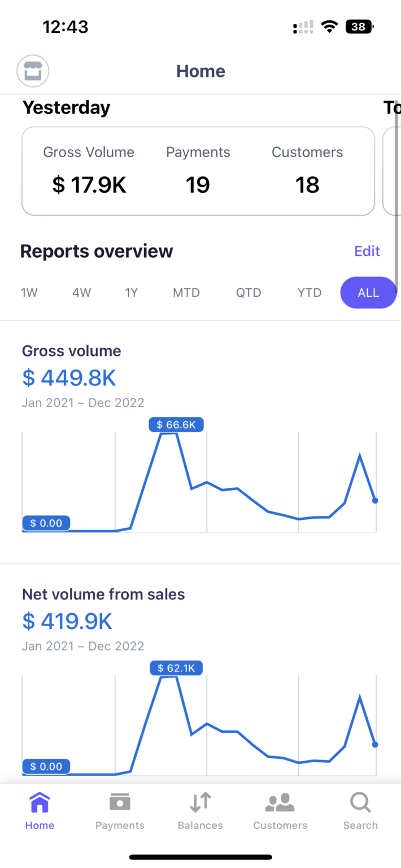Open the Yesterday summary card
This screenshot has width=401, height=868.
[198, 171]
